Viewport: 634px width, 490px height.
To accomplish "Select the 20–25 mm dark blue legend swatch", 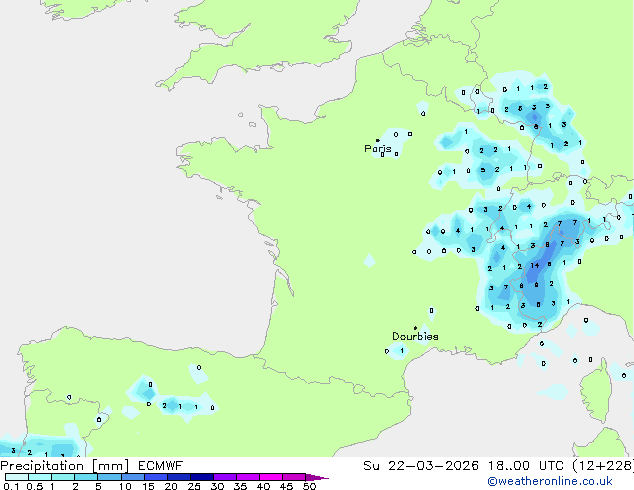I will [179, 477].
